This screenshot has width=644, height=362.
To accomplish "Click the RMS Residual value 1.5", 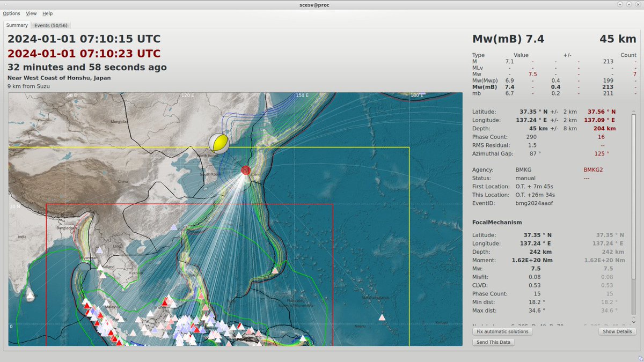I will click(532, 145).
